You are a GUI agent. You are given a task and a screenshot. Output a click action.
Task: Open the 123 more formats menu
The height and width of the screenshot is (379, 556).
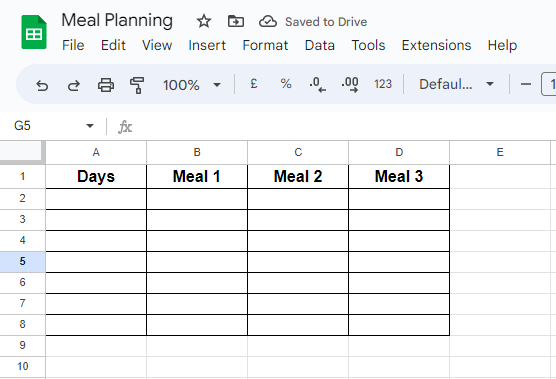tap(383, 84)
